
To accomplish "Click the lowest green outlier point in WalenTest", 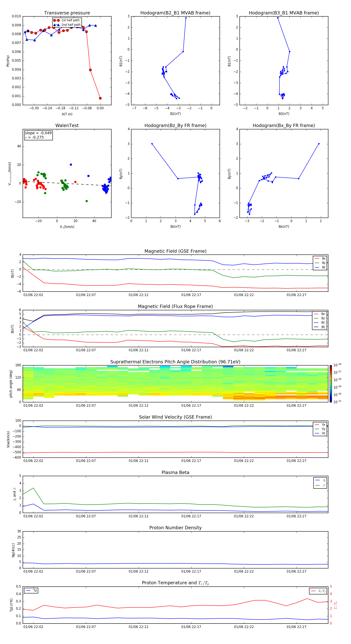I will 87,201.
